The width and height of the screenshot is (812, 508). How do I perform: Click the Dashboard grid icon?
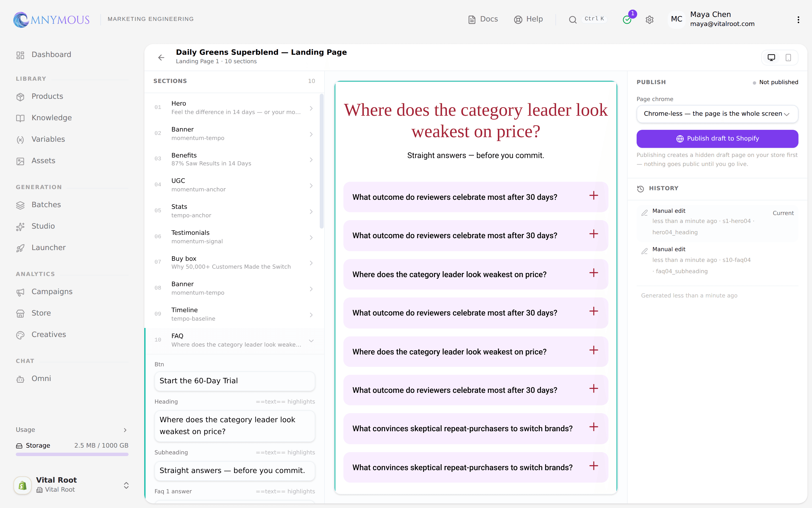click(x=20, y=55)
